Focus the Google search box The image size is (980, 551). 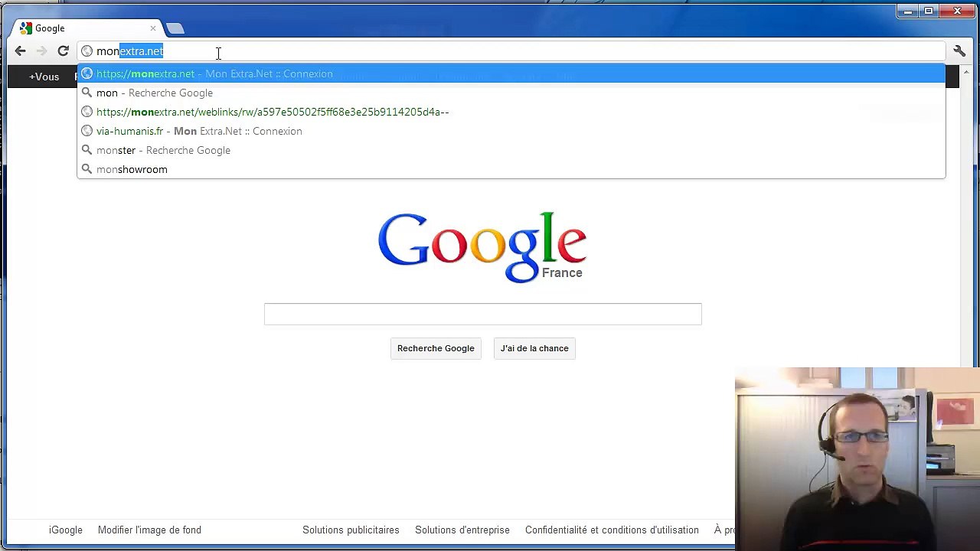[482, 314]
